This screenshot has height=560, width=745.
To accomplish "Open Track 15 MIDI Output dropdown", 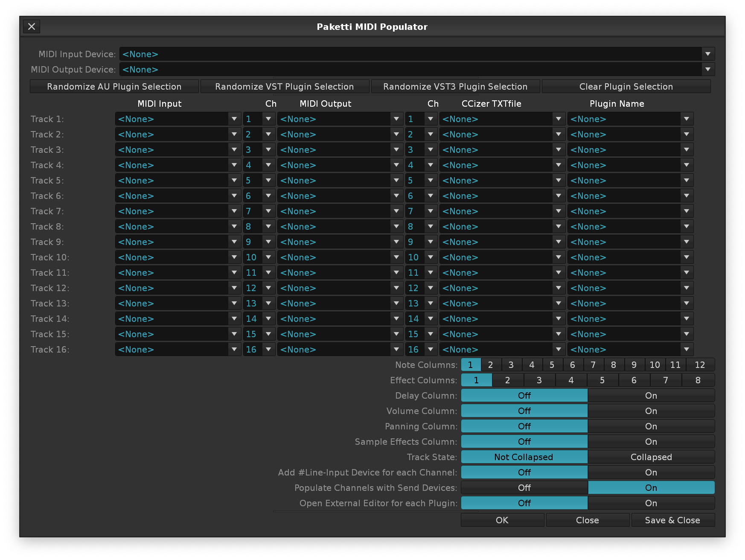I will pyautogui.click(x=340, y=334).
